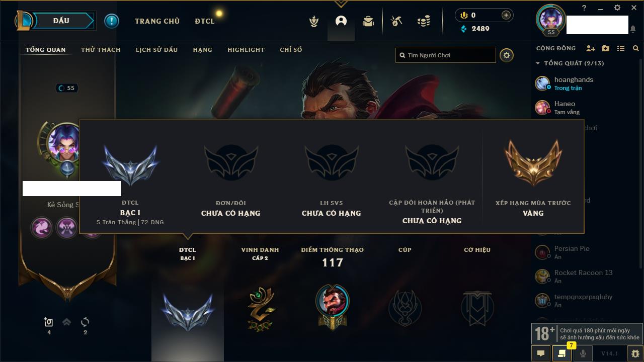The image size is (644, 362).
Task: Open the Loot crafting hammer icon
Action: tap(396, 21)
